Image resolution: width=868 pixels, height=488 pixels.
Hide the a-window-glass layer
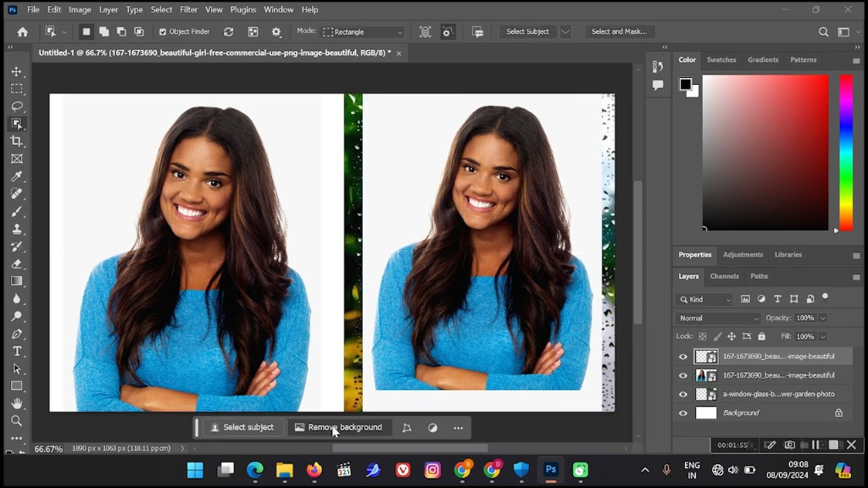click(683, 393)
